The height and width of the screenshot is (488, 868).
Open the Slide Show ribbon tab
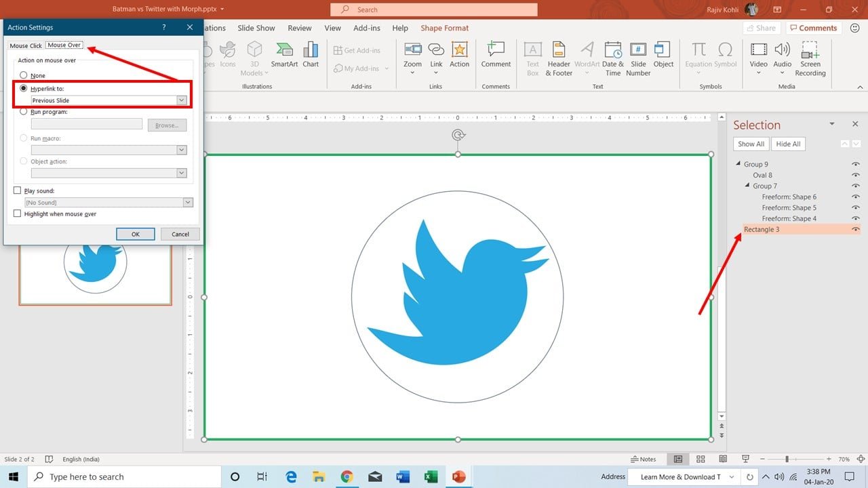pyautogui.click(x=256, y=28)
